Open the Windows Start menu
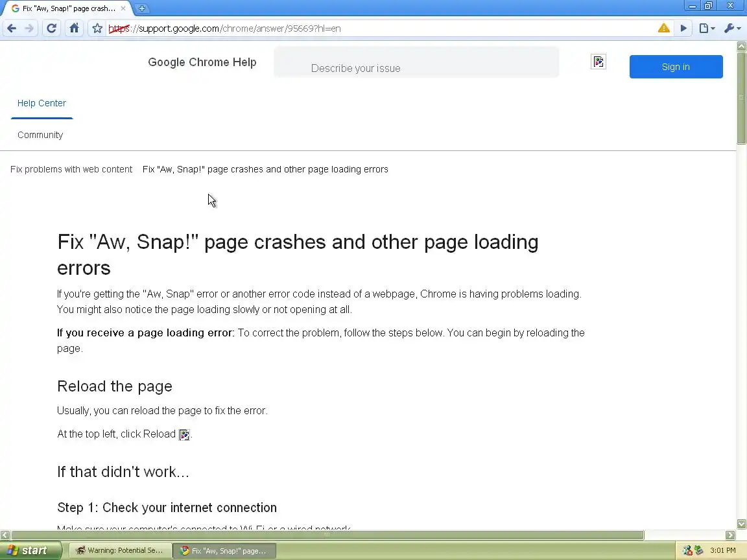This screenshot has width=747, height=560. pos(30,550)
